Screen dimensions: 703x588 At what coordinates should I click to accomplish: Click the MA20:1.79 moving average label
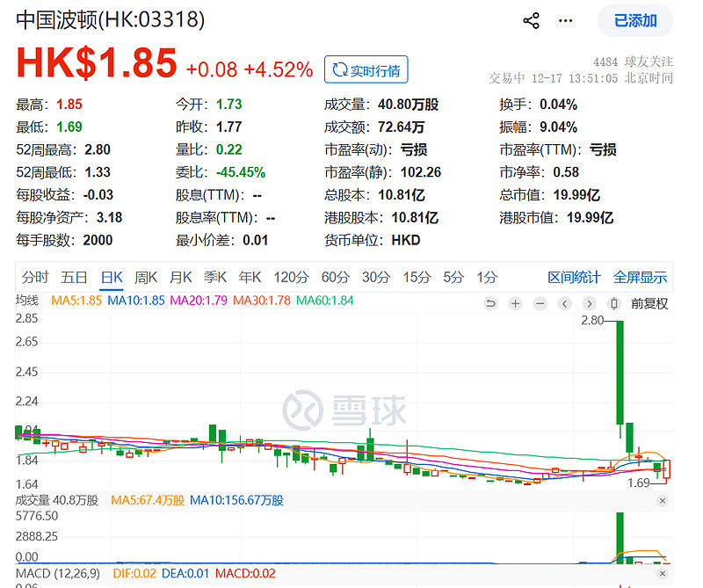pos(199,301)
